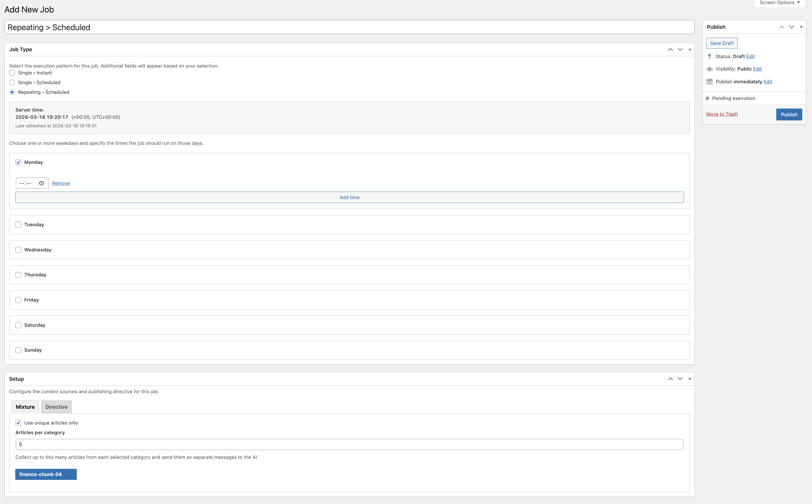The height and width of the screenshot is (504, 812).
Task: Move the Job Type panel up
Action: (x=670, y=49)
